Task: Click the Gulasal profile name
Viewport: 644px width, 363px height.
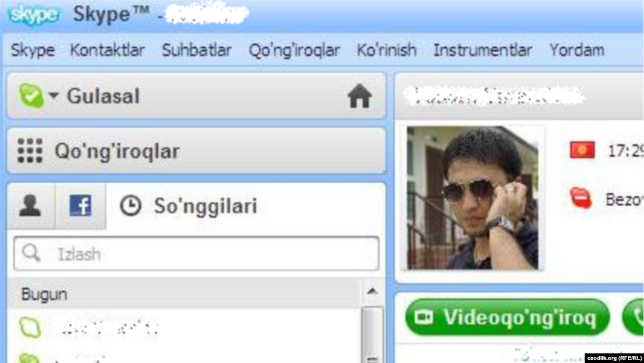Action: coord(103,96)
